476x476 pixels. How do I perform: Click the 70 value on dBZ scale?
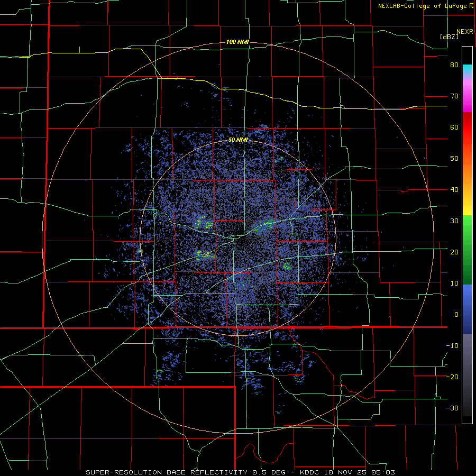coord(454,96)
